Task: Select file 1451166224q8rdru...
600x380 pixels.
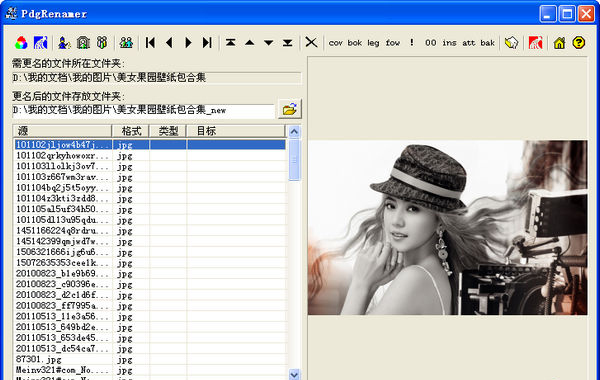Action: pos(150,231)
